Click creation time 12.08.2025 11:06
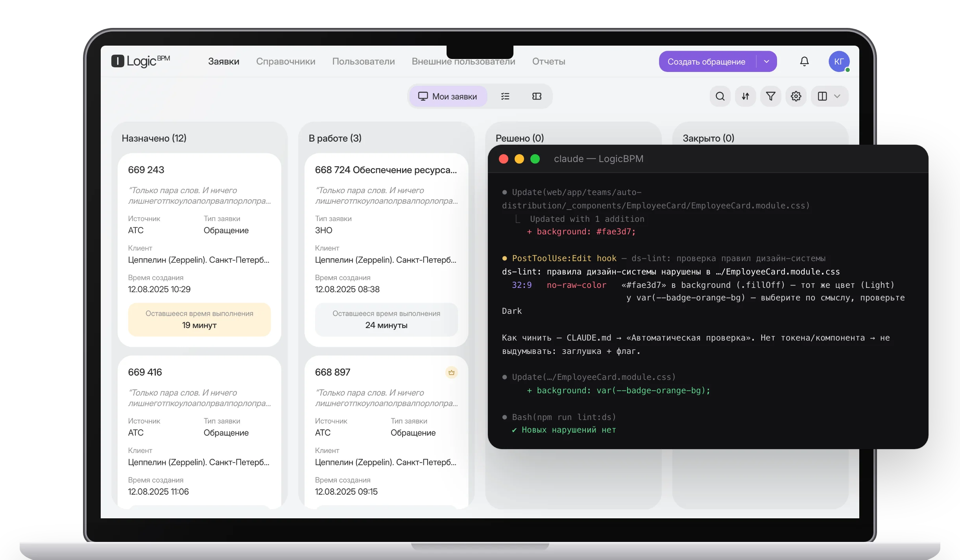 (x=158, y=492)
